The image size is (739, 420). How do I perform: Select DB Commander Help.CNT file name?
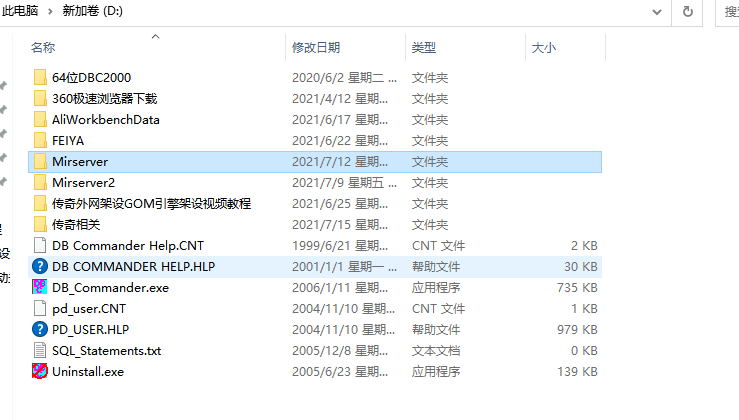pyautogui.click(x=128, y=246)
